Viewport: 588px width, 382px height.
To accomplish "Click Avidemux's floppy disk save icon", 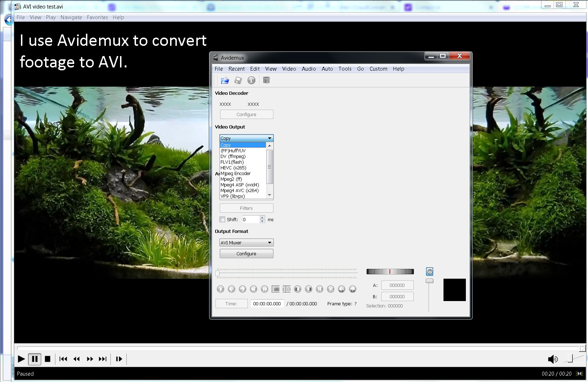I will (x=238, y=81).
